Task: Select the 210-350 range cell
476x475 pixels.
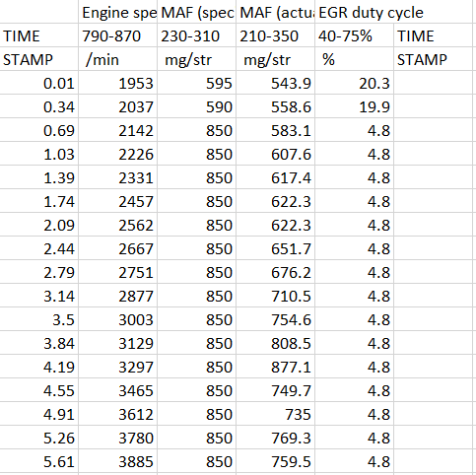Action: click(x=276, y=35)
